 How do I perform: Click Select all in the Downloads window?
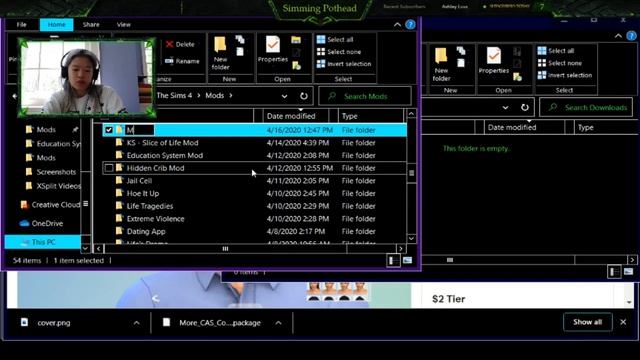pos(556,51)
